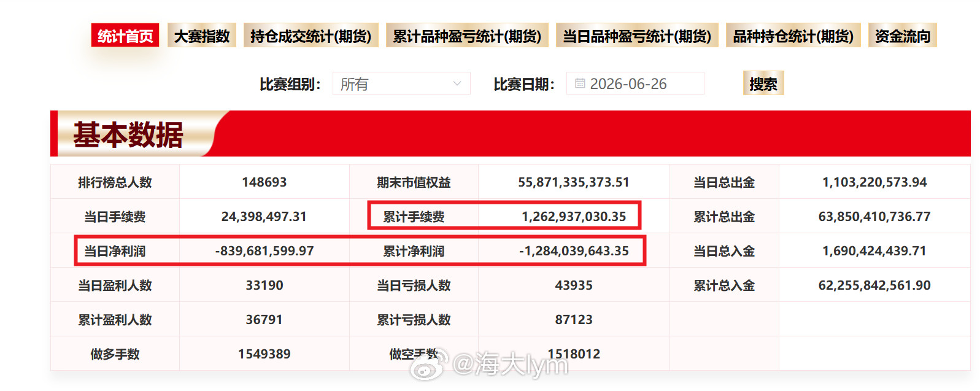Select the value 1549389
The height and width of the screenshot is (391, 980).
[264, 354]
